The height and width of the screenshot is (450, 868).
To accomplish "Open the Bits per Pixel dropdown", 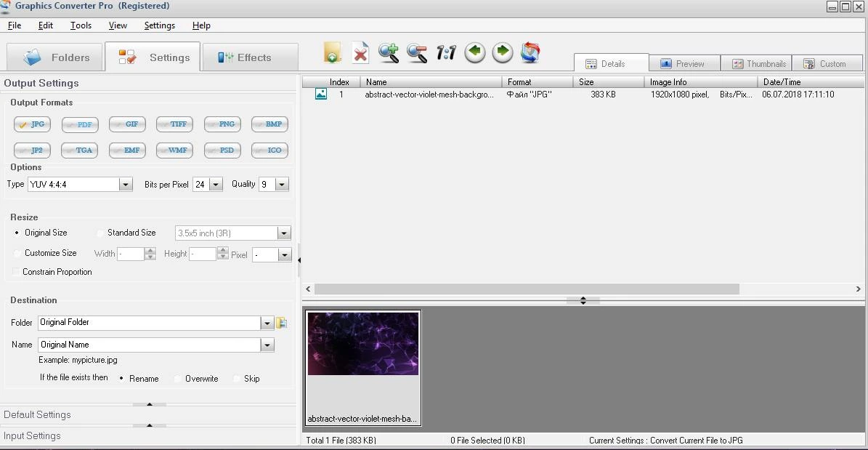I will tap(216, 185).
